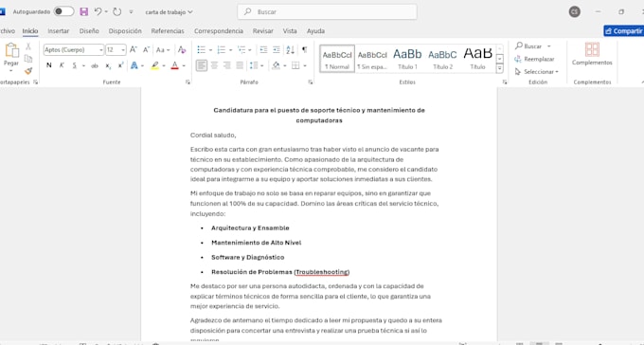The width and height of the screenshot is (644, 345).
Task: Open document name carta de trabajo dropdown
Action: (x=169, y=12)
